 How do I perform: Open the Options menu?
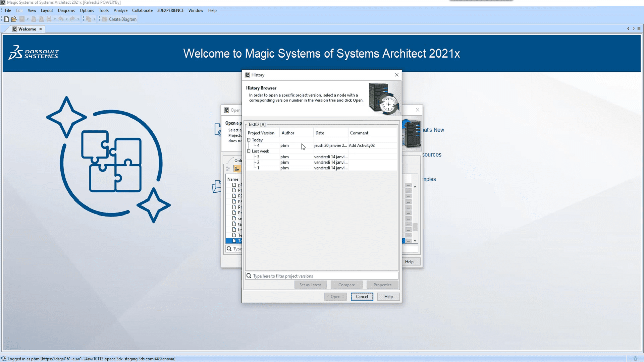click(87, 10)
